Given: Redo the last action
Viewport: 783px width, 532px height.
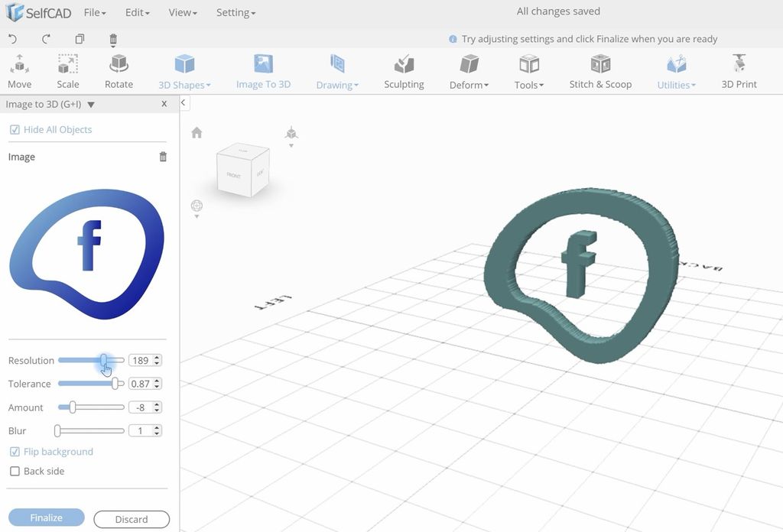Looking at the screenshot, I should tap(46, 39).
